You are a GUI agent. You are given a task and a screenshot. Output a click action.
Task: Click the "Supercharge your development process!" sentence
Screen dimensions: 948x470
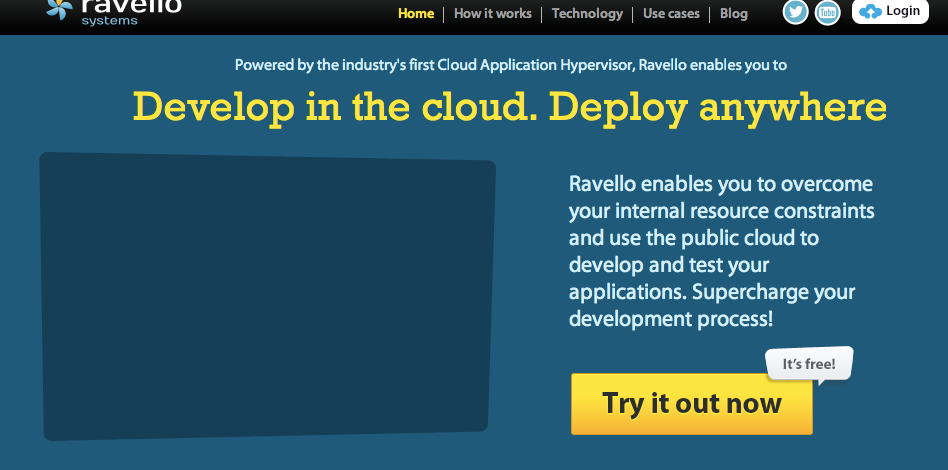[x=714, y=306]
